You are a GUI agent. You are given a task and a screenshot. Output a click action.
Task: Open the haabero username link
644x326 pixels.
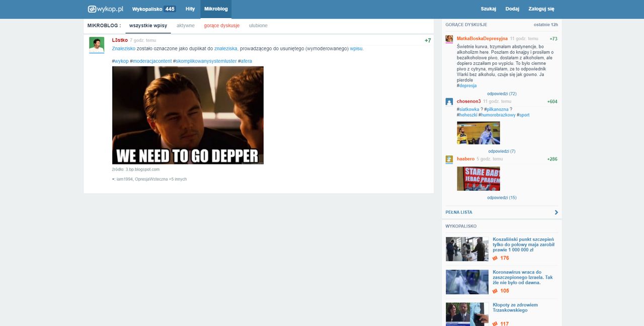(465, 159)
